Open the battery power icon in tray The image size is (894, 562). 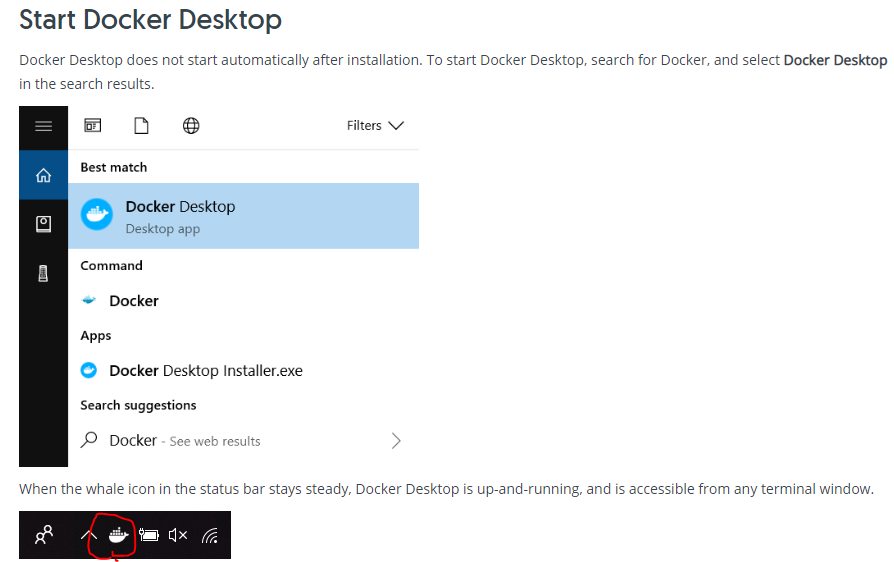click(149, 535)
